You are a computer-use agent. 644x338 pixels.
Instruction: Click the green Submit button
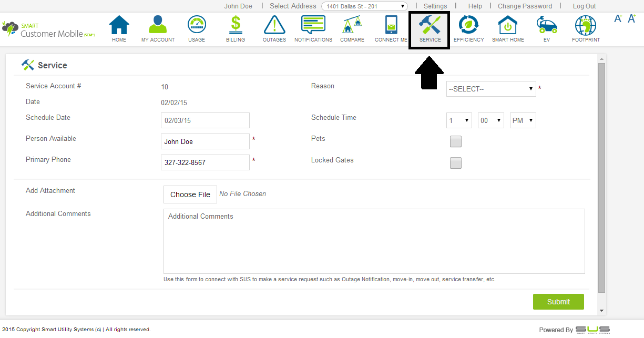click(558, 302)
